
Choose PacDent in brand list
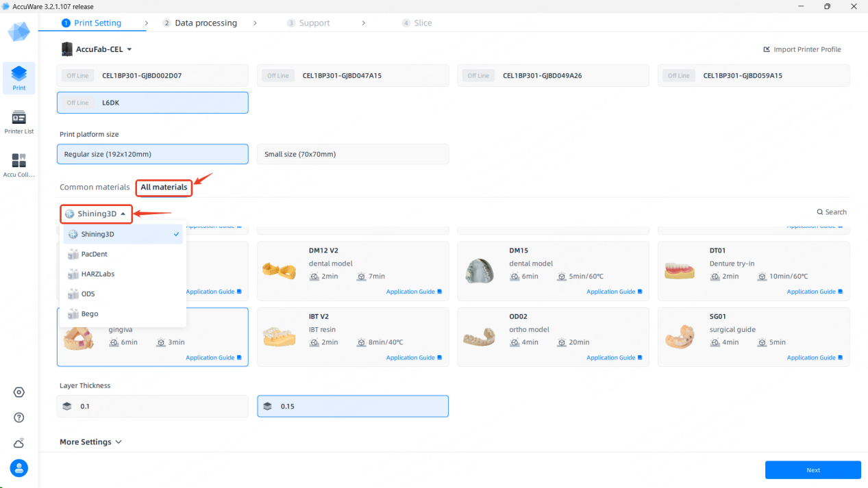(123, 254)
